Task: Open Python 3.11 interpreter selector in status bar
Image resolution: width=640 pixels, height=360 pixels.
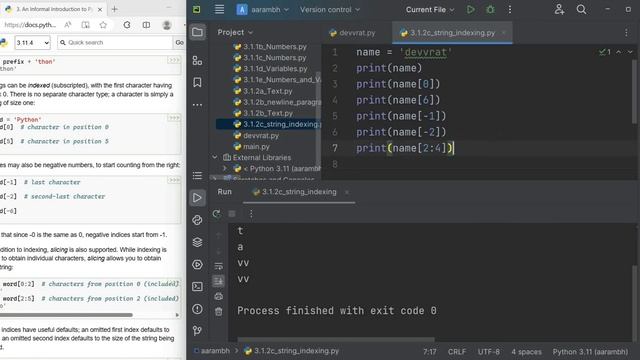Action: 590,351
